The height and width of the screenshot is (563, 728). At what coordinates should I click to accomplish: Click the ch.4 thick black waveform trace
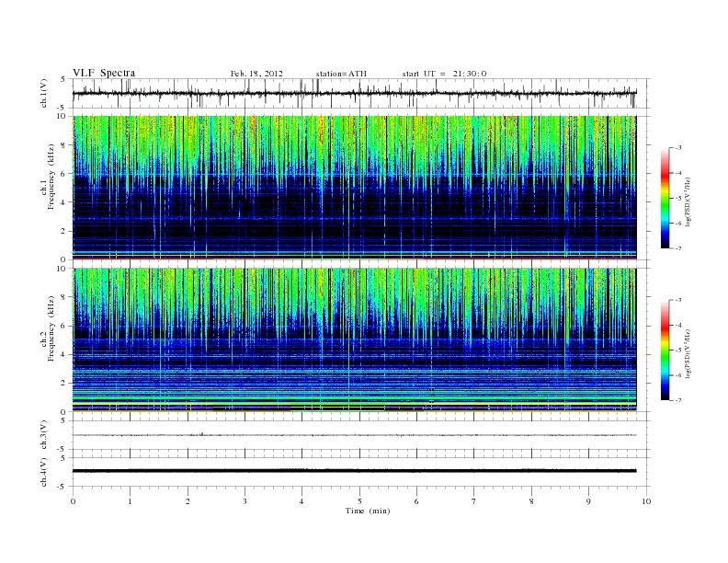click(x=355, y=471)
